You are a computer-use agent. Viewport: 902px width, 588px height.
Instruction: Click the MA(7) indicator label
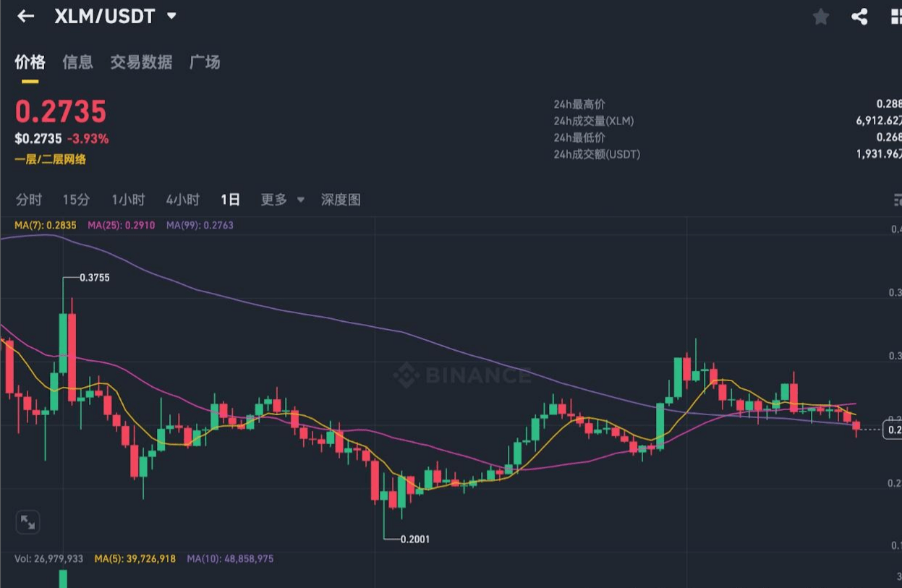45,225
